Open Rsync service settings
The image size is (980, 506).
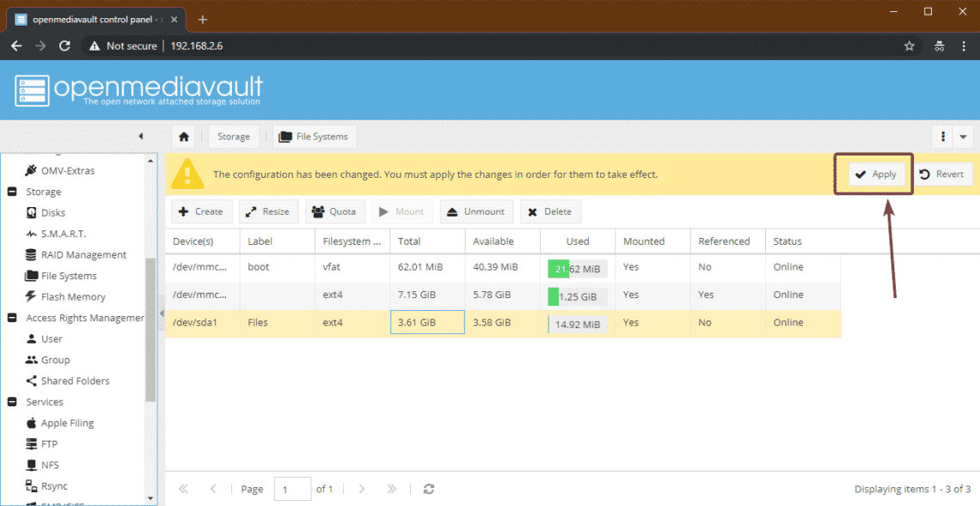(46, 486)
